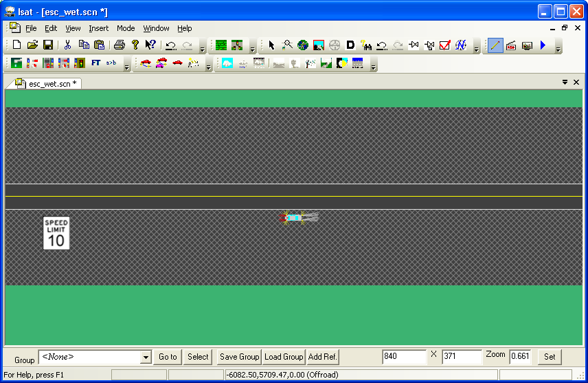
Task: Click the Speed Limit 10 sign
Action: 56,233
